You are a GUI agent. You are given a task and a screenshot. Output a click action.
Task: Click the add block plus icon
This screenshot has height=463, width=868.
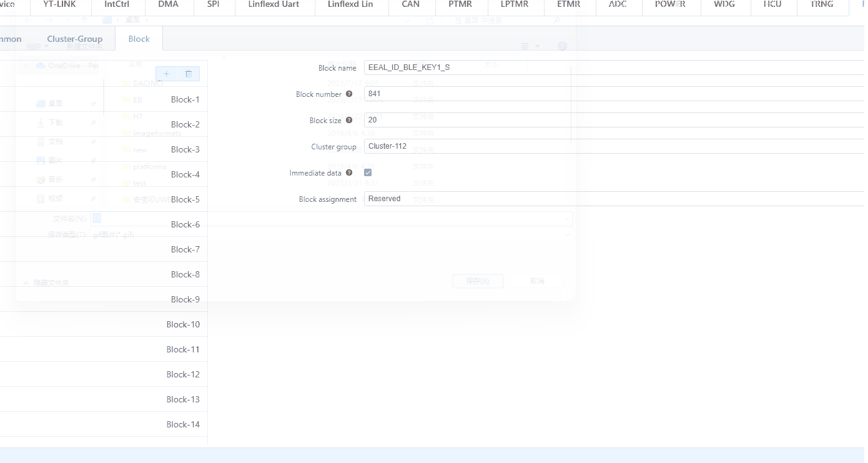point(167,74)
